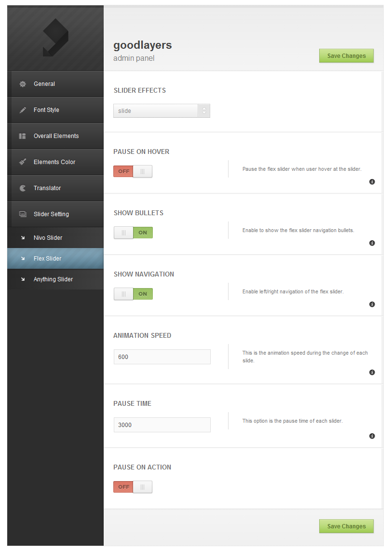Click the General gear icon

click(23, 84)
